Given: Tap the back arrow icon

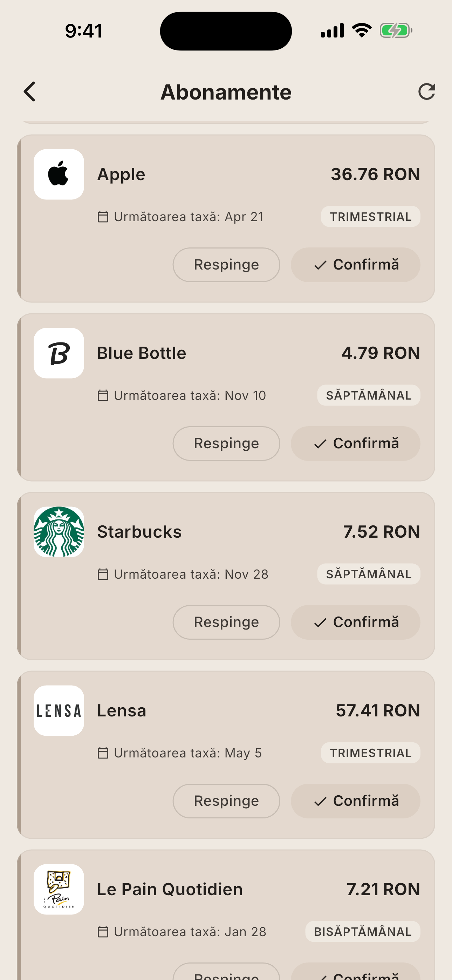Looking at the screenshot, I should (x=30, y=92).
